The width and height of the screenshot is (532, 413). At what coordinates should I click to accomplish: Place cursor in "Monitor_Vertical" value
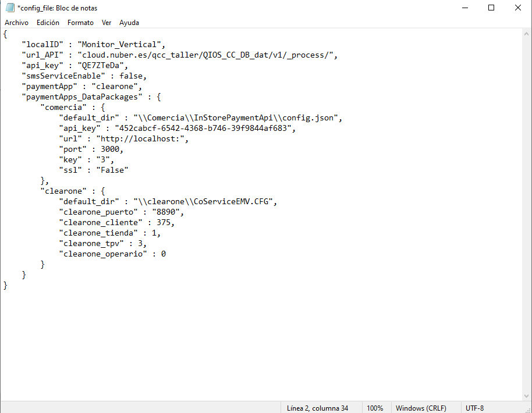point(119,44)
